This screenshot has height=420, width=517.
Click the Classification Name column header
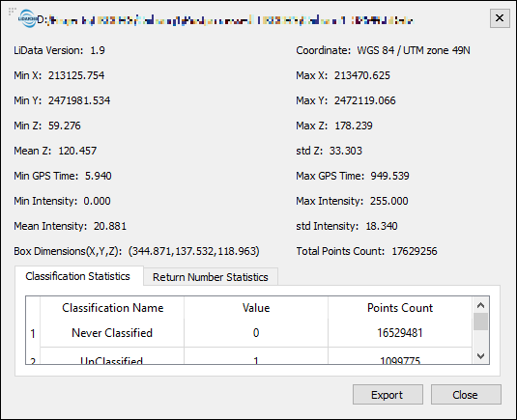pos(112,308)
